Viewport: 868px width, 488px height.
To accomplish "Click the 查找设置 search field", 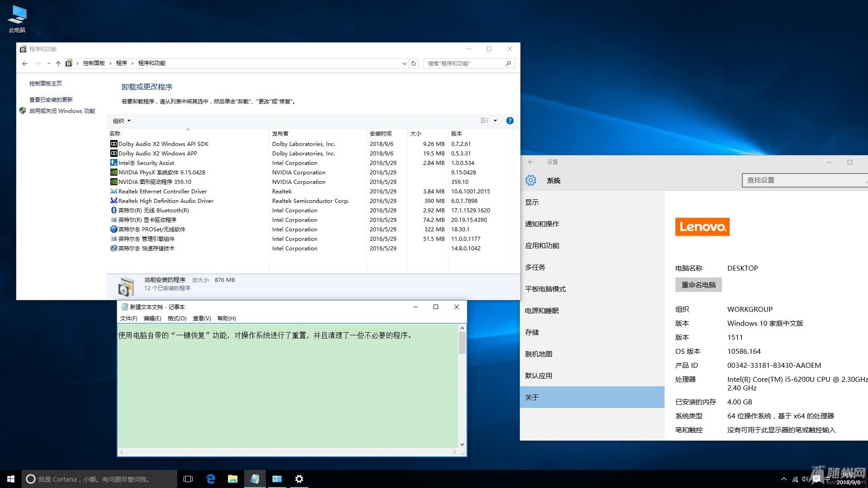I will 805,180.
